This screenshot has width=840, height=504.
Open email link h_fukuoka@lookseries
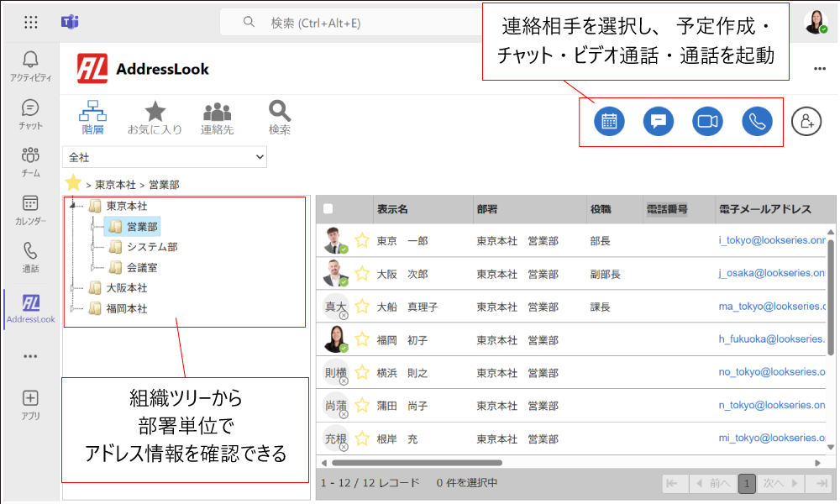pyautogui.click(x=772, y=339)
